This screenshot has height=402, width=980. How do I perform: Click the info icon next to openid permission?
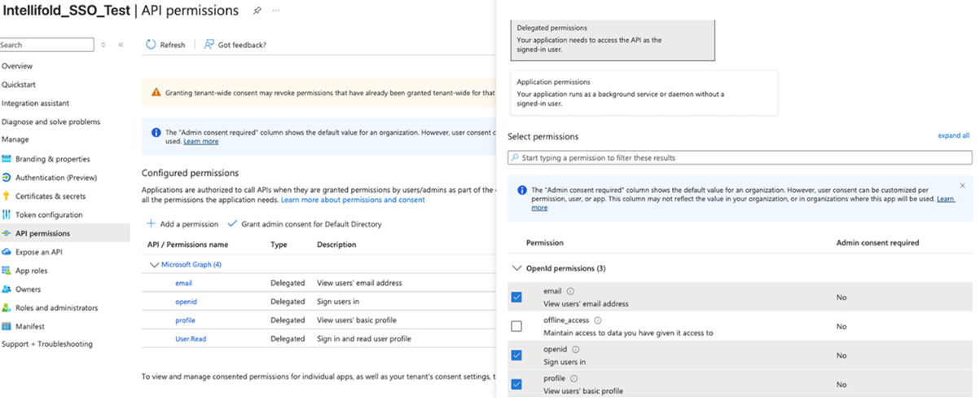coord(575,349)
